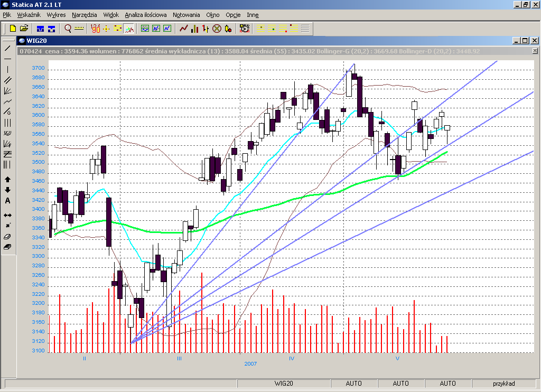Select the horizontal double-arrow move tool
The width and height of the screenshot is (541, 392).
[x=7, y=216]
